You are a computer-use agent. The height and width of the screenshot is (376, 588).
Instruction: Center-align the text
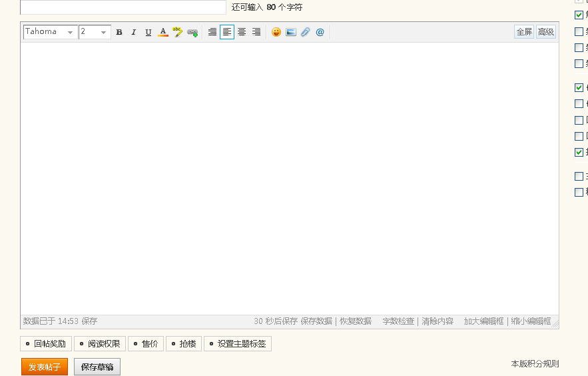(x=242, y=32)
